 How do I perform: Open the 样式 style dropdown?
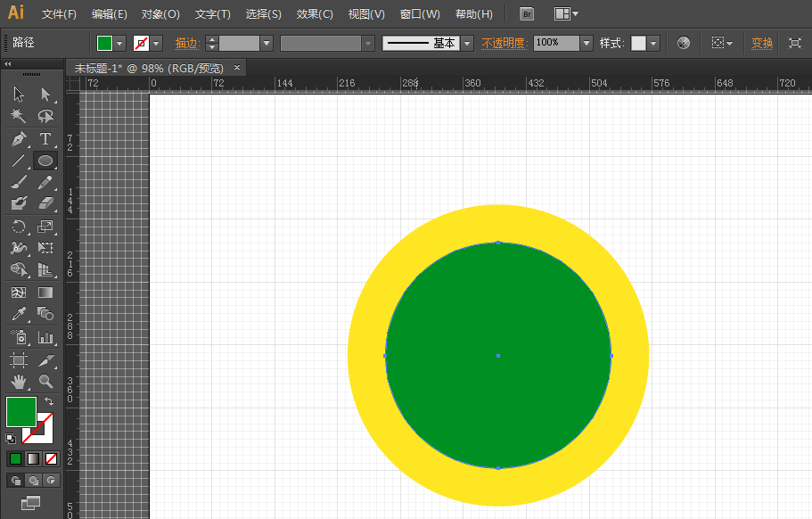click(653, 43)
